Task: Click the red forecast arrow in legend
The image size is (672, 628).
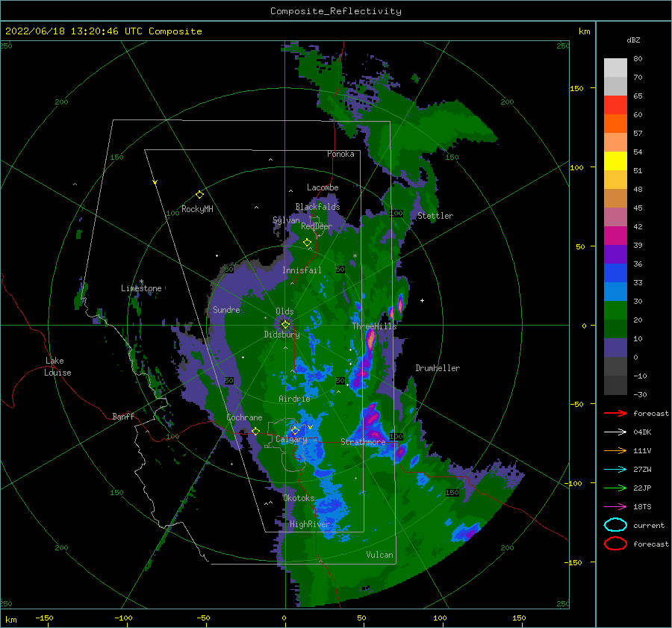Action: tap(615, 413)
